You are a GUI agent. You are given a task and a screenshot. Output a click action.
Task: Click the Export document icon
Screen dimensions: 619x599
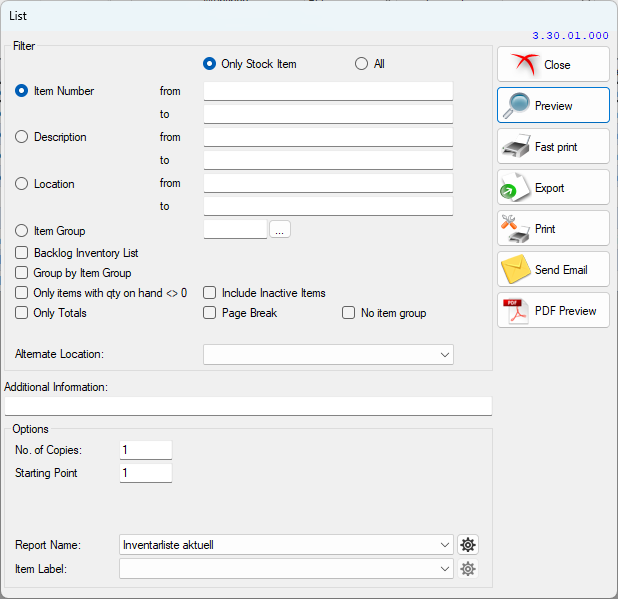(x=515, y=187)
